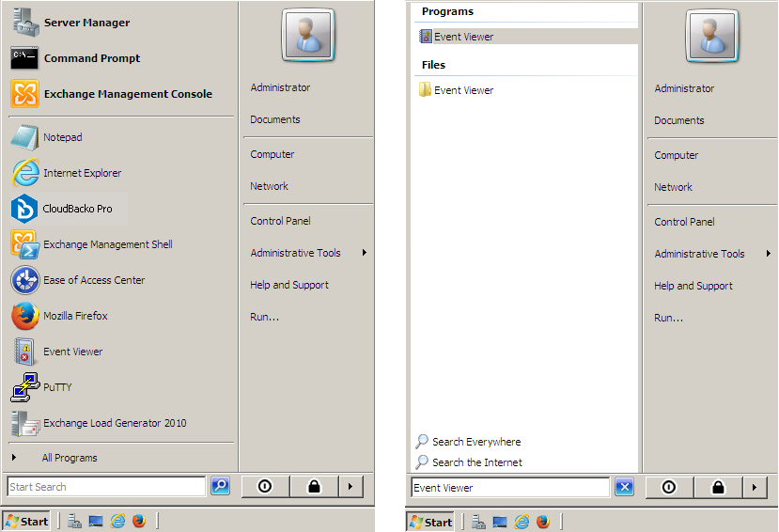Open Control Panel in left Start menu
This screenshot has width=779, height=532.
click(280, 221)
